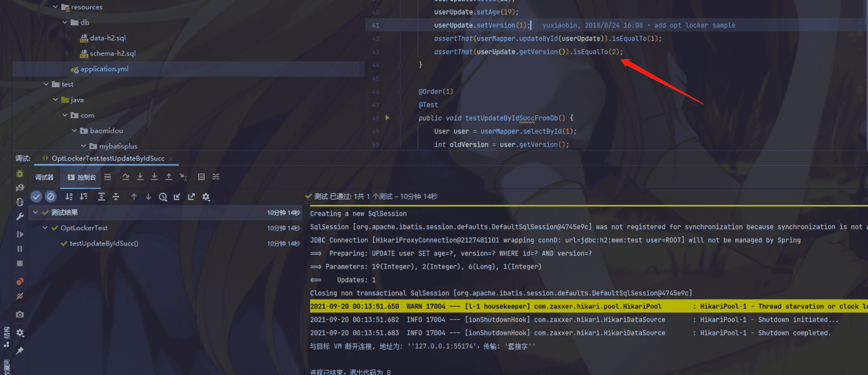
Task: Open the Evaluate Expression calculator icon
Action: coord(201,177)
